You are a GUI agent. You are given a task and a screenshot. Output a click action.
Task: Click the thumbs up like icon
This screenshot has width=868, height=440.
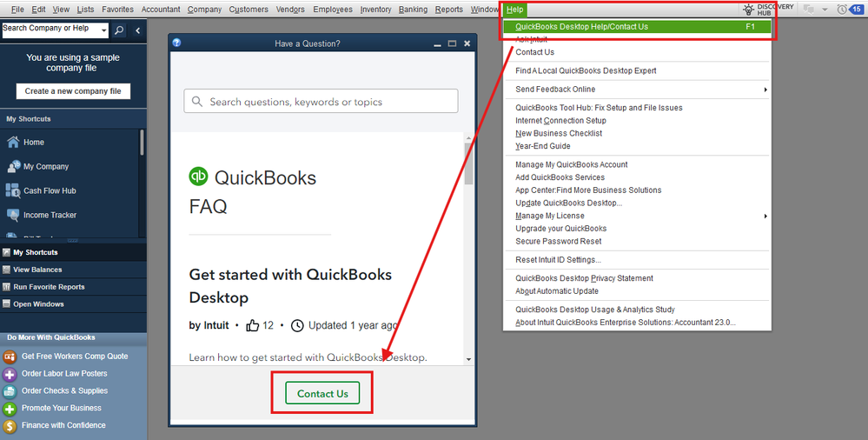[x=253, y=325]
